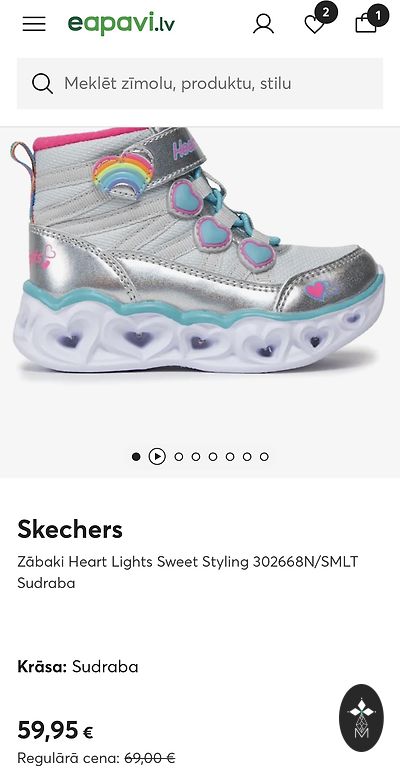Click the 59,95 € price
Image resolution: width=400 pixels, height=768 pixels.
(x=55, y=730)
